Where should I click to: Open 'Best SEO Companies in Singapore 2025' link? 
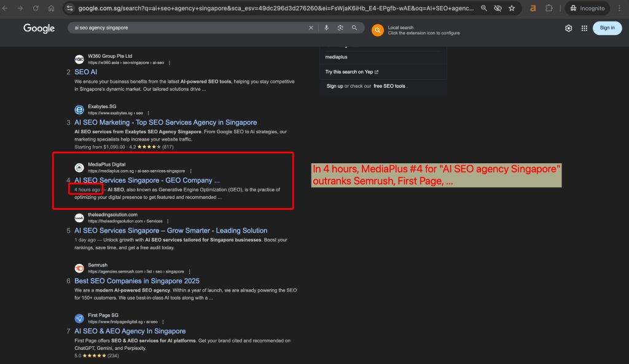137,281
